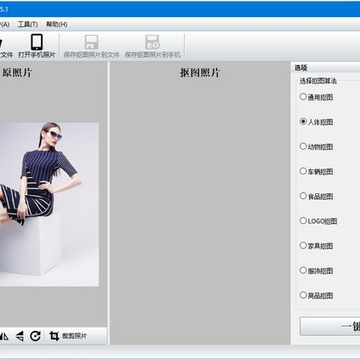
Task: Select the 食品抠图 radio option
Action: (x=316, y=196)
